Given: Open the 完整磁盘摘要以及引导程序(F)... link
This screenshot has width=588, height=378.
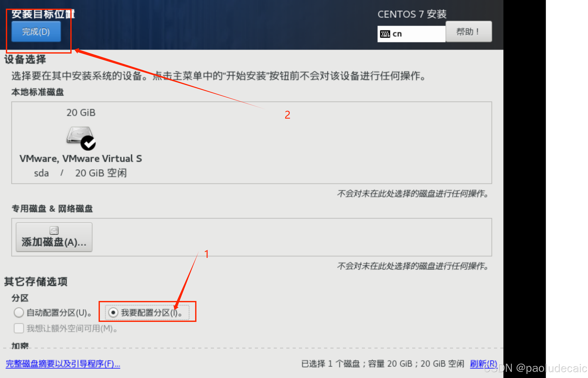Looking at the screenshot, I should [x=63, y=364].
